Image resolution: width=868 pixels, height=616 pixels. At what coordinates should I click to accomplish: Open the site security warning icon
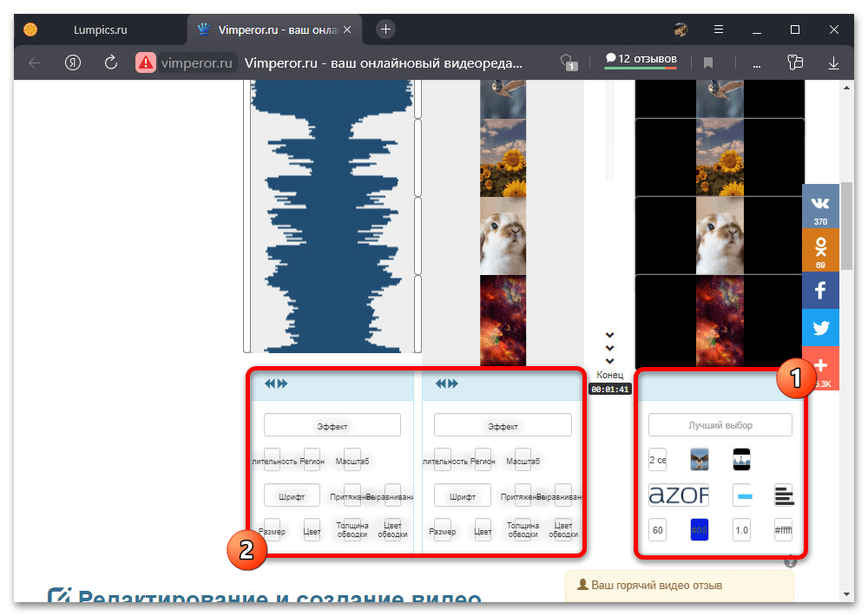[145, 62]
